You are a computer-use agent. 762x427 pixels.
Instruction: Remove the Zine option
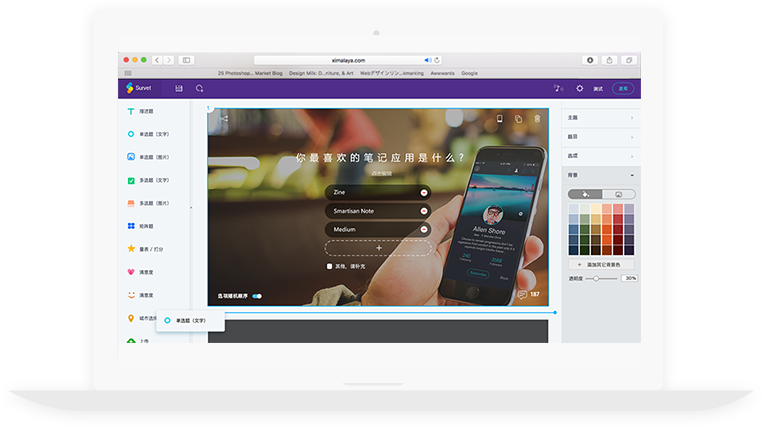coord(424,193)
